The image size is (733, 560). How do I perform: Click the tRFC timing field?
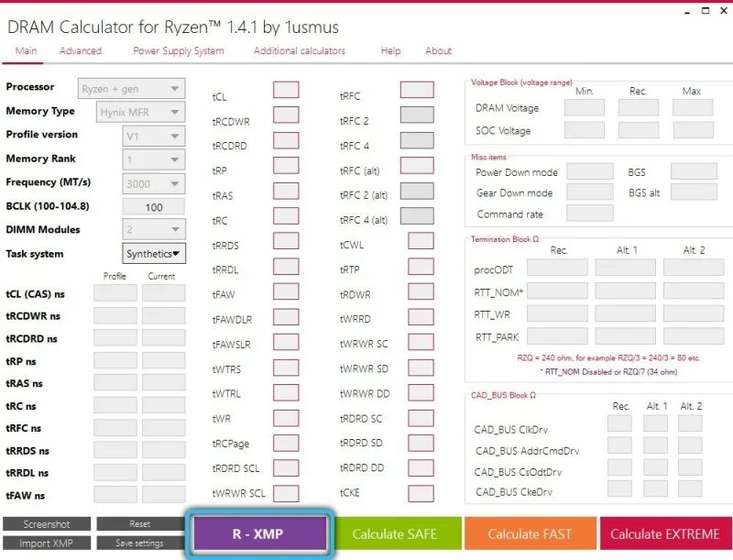(417, 90)
